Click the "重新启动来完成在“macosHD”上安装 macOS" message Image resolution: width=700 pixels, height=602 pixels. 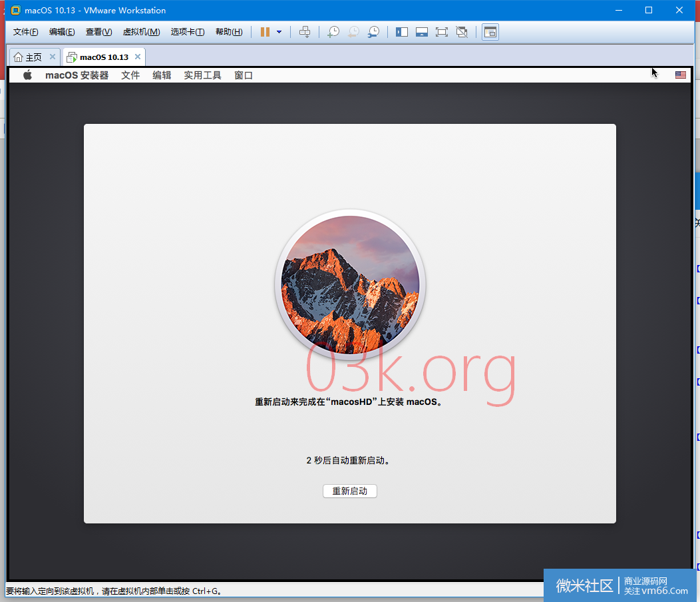pos(349,402)
